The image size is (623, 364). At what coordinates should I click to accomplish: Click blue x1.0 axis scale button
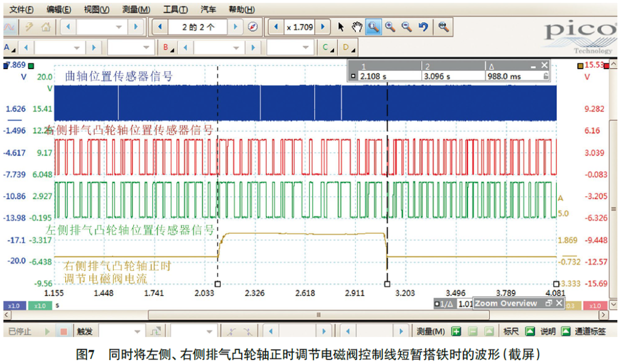(13, 306)
